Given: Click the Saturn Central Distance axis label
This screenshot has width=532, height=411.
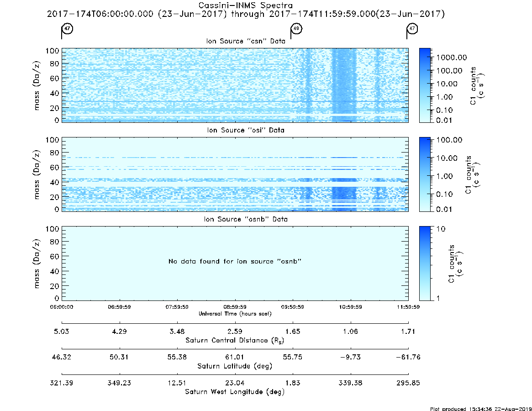Looking at the screenshot, I should click(x=235, y=340).
